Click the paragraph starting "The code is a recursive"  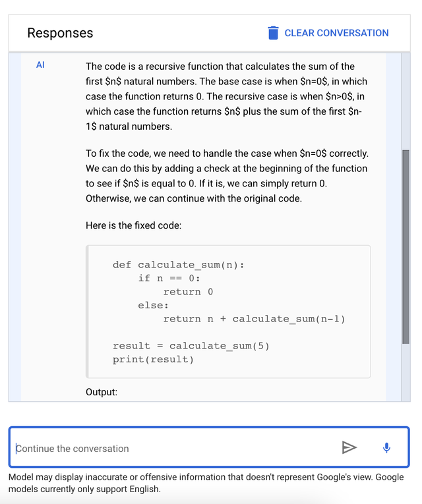click(x=226, y=96)
